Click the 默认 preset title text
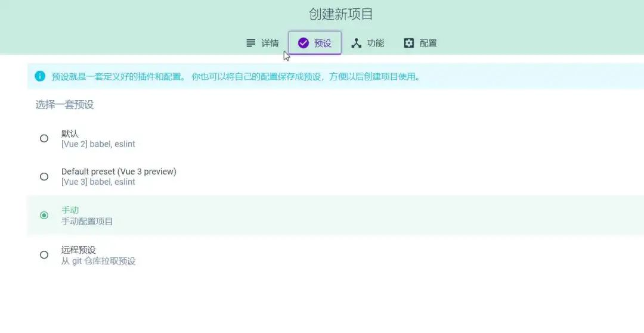Image resolution: width=644 pixels, height=333 pixels. (x=70, y=133)
